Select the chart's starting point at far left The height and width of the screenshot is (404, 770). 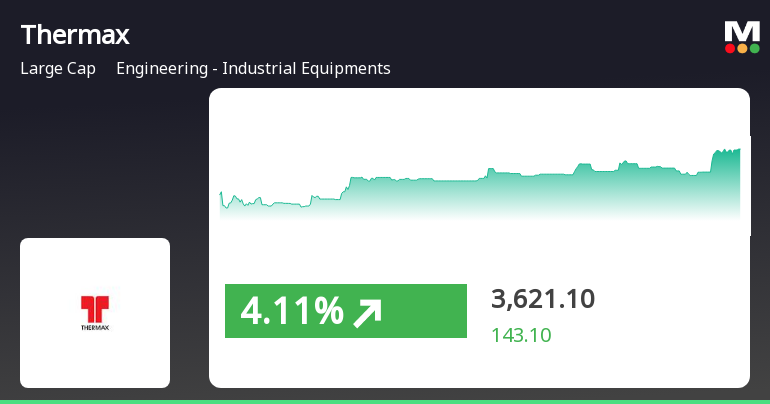point(221,192)
